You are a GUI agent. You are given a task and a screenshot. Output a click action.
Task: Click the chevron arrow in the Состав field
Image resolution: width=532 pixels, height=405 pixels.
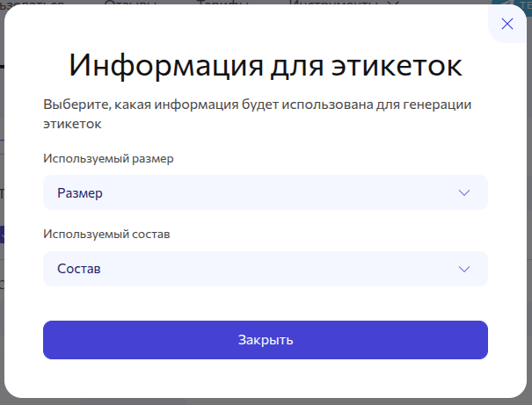pos(464,269)
